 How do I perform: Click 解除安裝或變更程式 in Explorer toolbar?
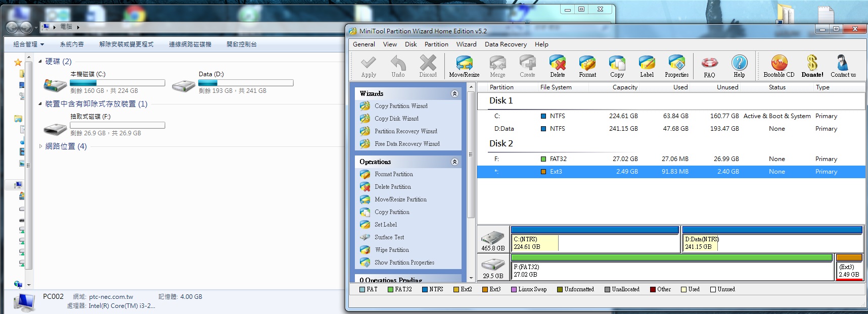coord(126,44)
